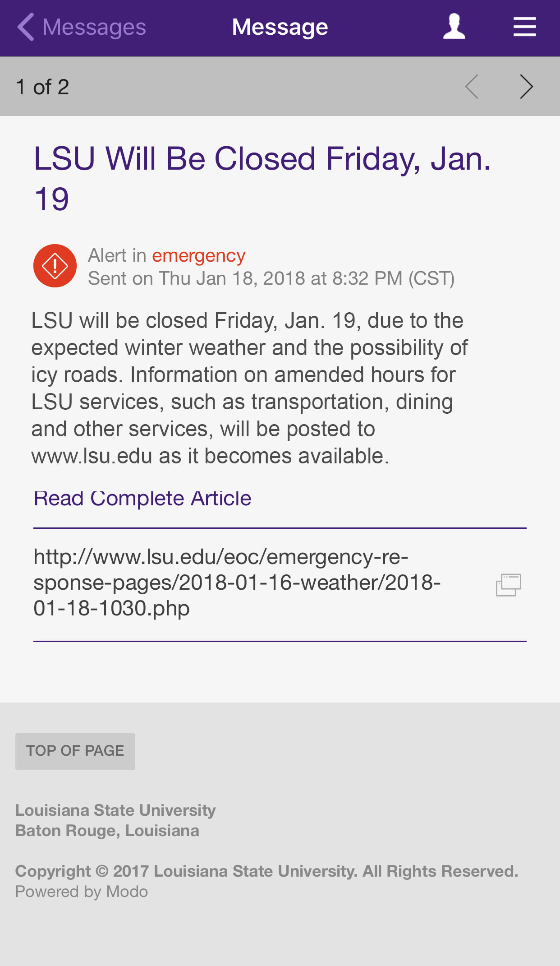Click the Copyright 2017 footer notice
560x966 pixels.
click(266, 871)
